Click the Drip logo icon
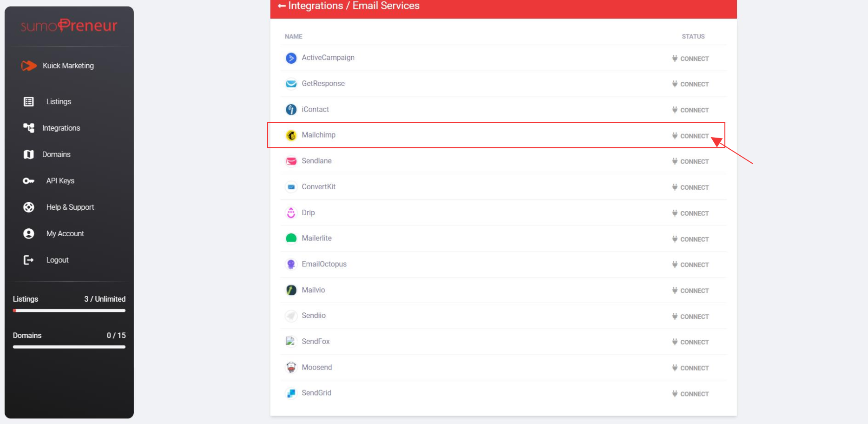The width and height of the screenshot is (868, 424). click(291, 213)
